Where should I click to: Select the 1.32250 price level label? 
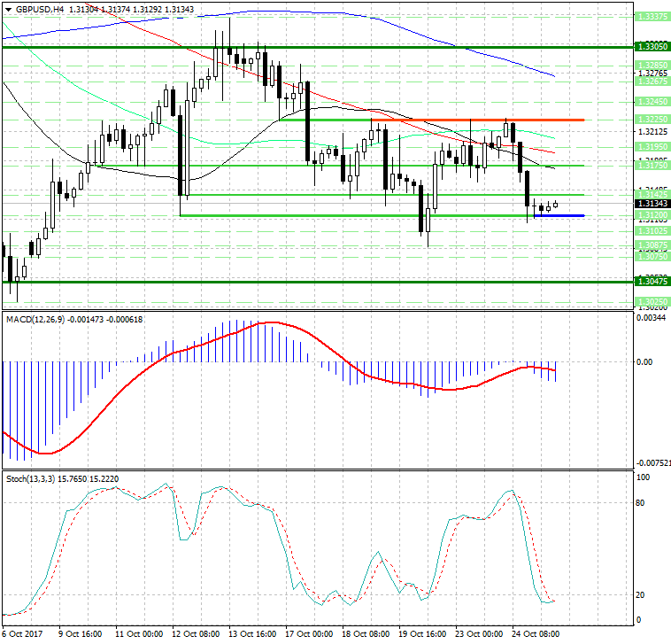[x=652, y=119]
